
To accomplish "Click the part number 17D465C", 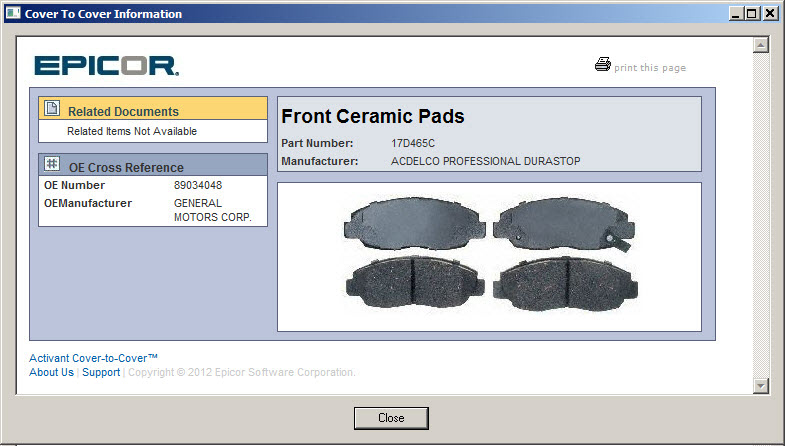I will (413, 143).
